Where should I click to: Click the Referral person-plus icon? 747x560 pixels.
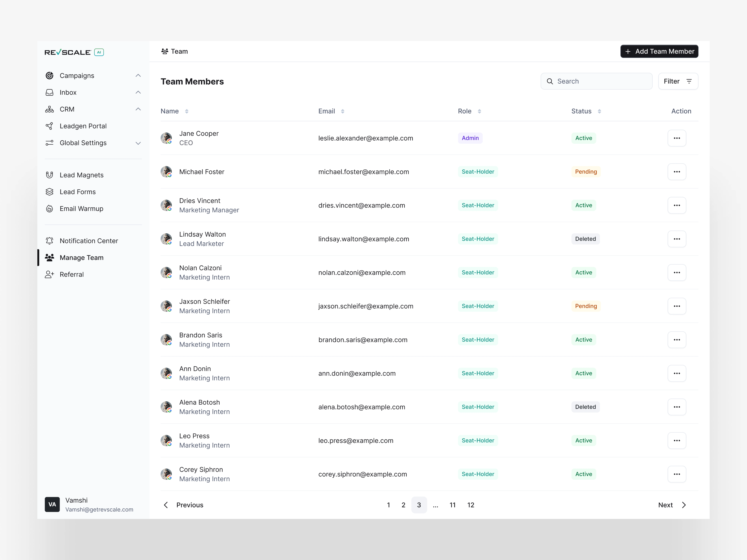(50, 274)
